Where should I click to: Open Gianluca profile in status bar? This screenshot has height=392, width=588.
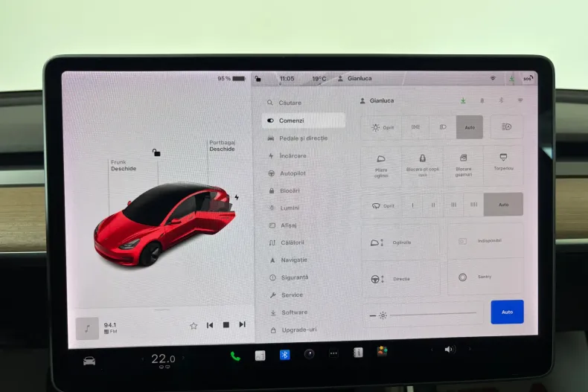coord(355,78)
